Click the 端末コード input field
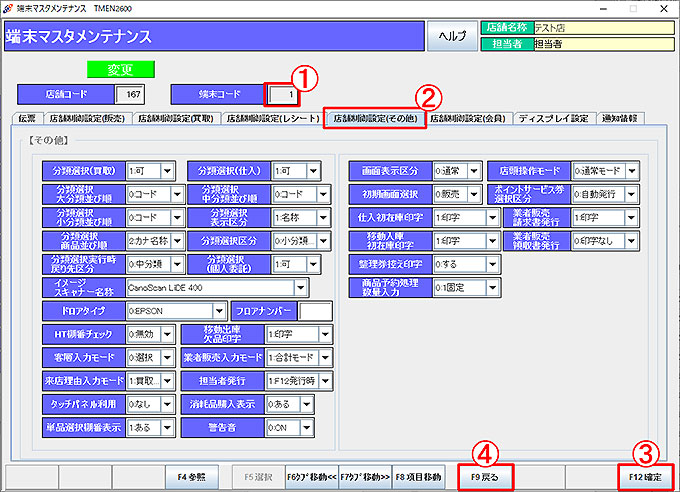The image size is (680, 492). [282, 94]
